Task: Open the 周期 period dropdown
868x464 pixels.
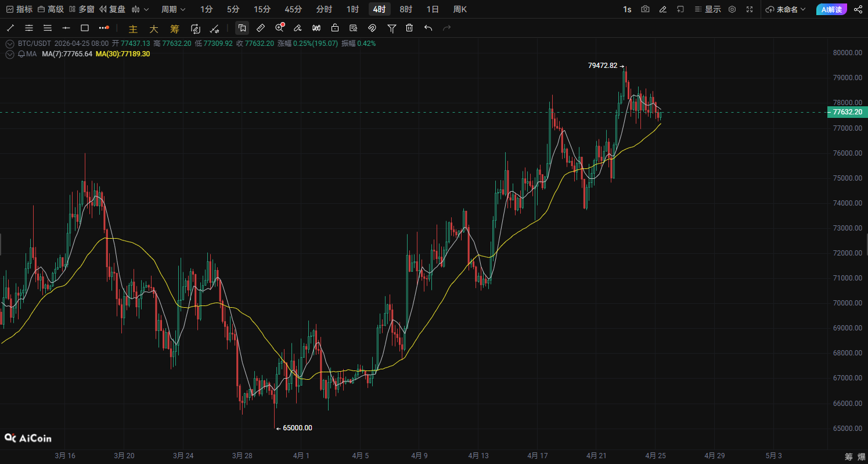Action: [173, 9]
